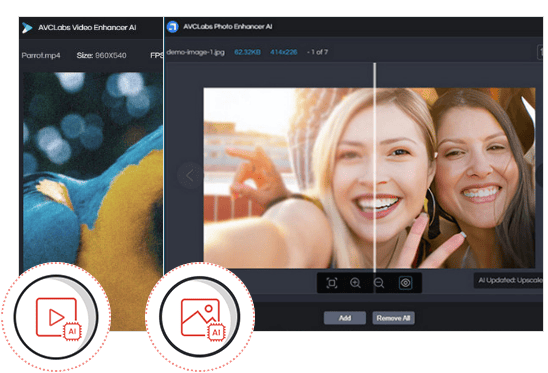The width and height of the screenshot is (548, 373).
Task: Click the AVCLabs Photo Enhancer AI logo icon
Action: coord(173,27)
